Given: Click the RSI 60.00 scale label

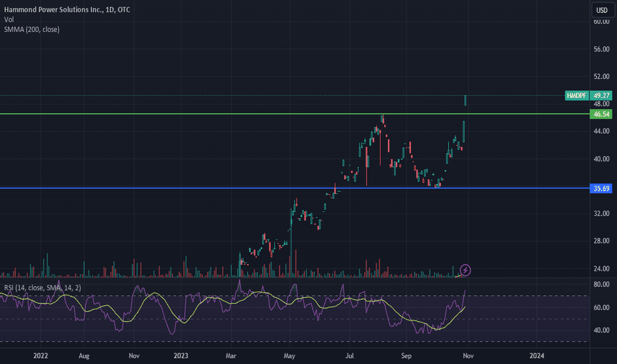Looking at the screenshot, I should pos(601,307).
